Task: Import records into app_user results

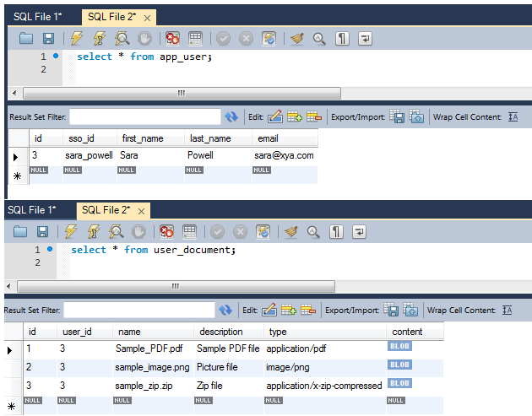Action: click(x=416, y=116)
